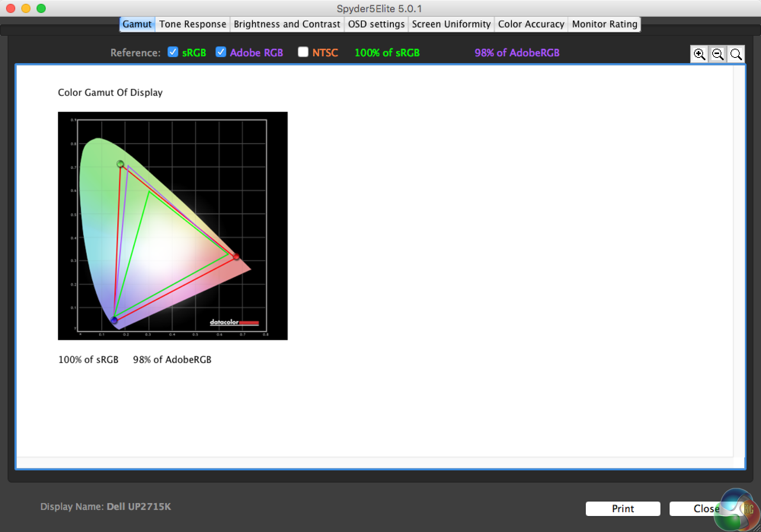
Task: Click the zoom in magnifier icon
Action: point(699,54)
